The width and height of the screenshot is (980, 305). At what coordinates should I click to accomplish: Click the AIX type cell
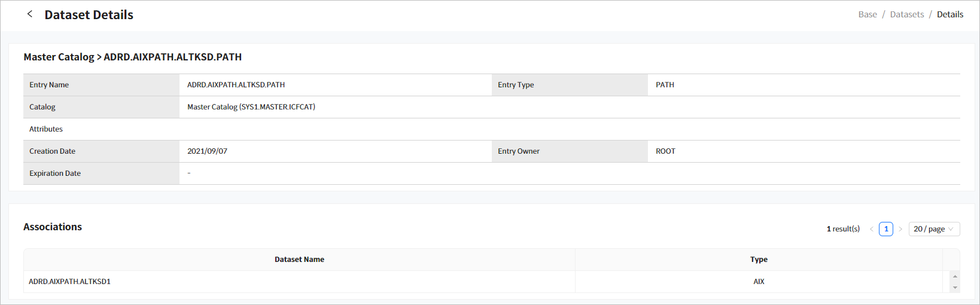click(759, 282)
